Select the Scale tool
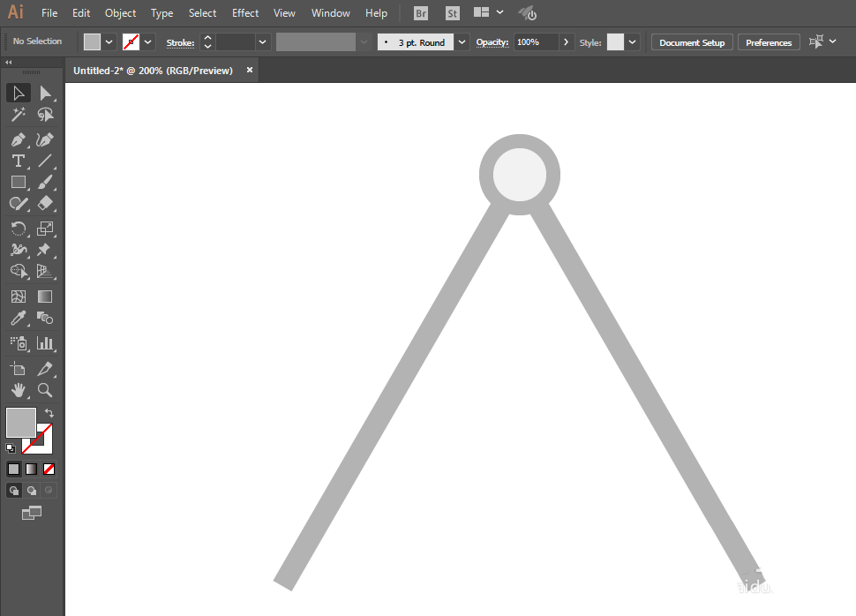 [45, 229]
